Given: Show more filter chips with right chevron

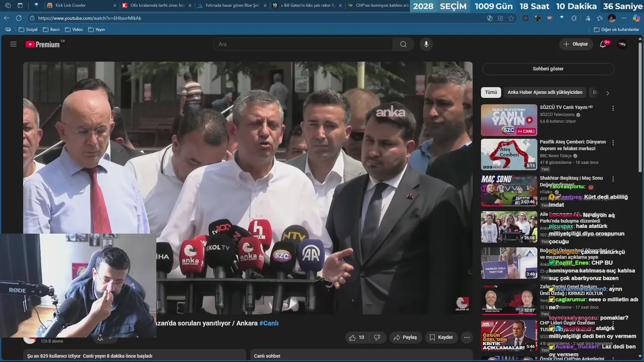Looking at the screenshot, I should pyautogui.click(x=607, y=93).
